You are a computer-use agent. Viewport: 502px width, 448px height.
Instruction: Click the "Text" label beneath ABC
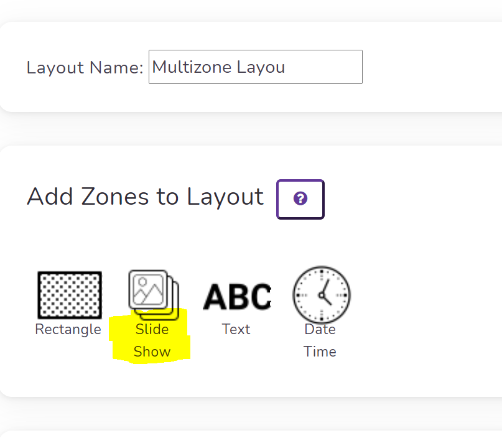[x=236, y=329]
